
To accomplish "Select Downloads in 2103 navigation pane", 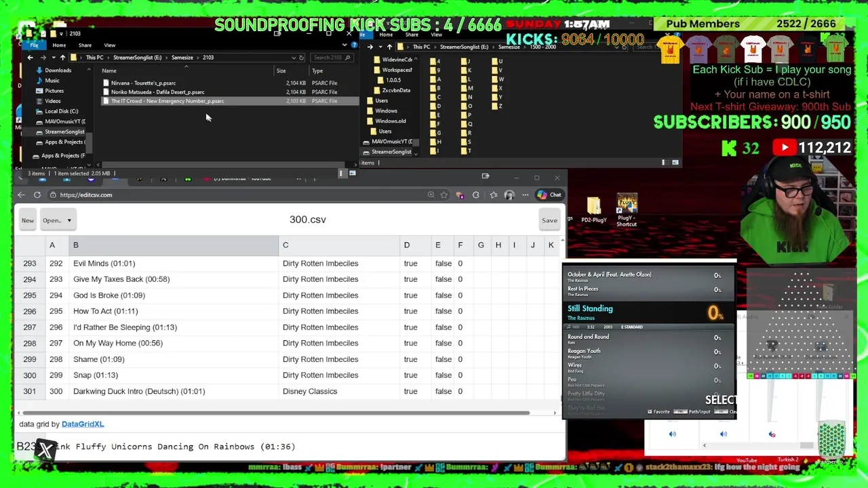I will (58, 70).
